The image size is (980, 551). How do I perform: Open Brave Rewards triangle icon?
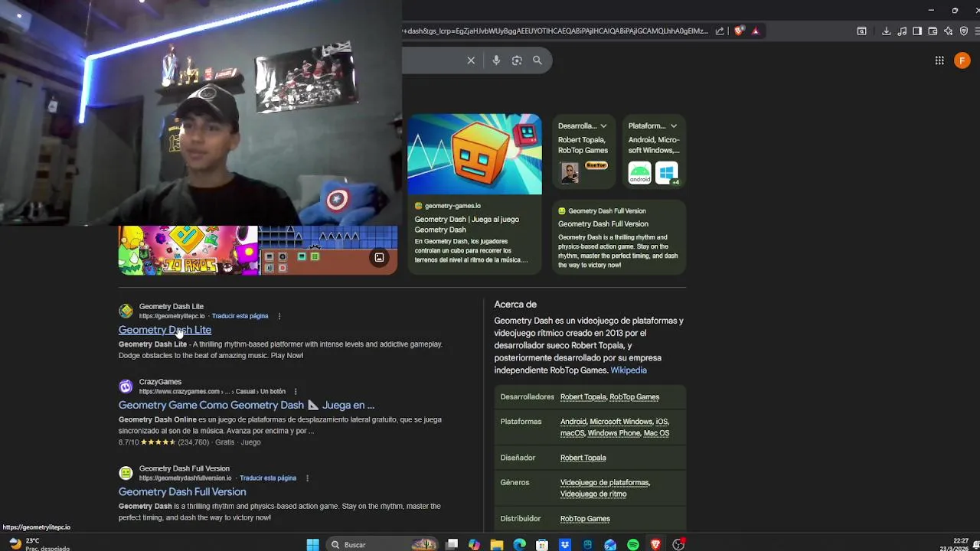[756, 31]
